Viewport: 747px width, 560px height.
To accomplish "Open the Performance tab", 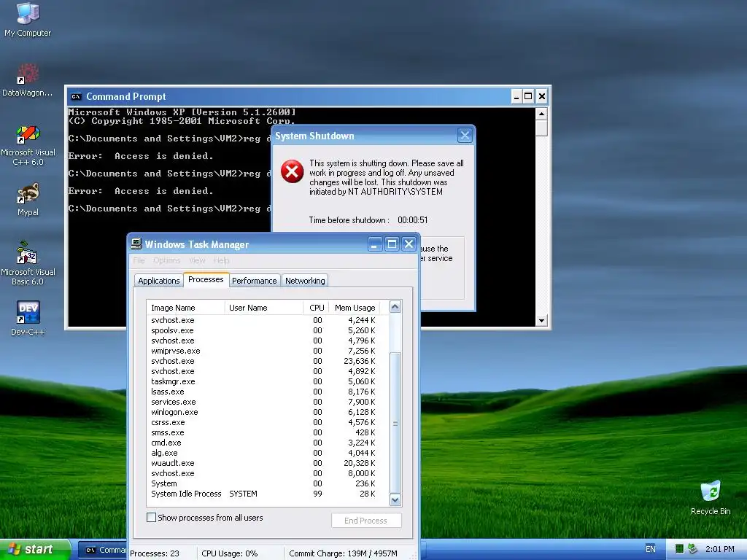I will coord(254,281).
